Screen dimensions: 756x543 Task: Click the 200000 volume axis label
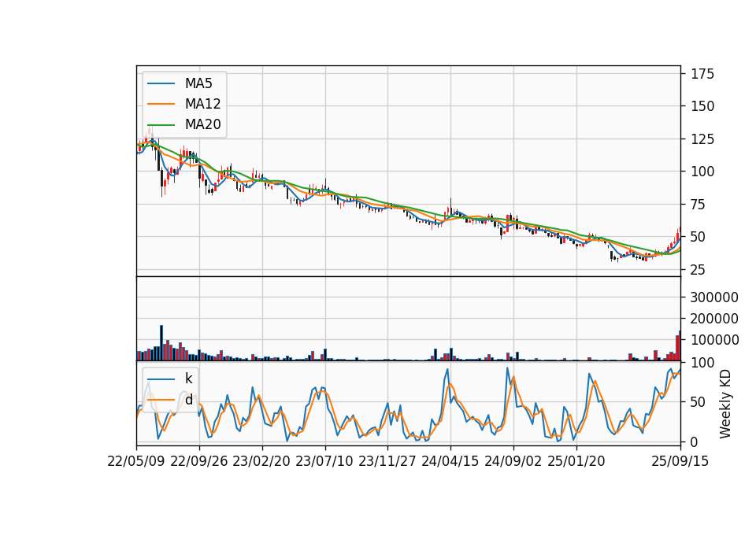714,319
